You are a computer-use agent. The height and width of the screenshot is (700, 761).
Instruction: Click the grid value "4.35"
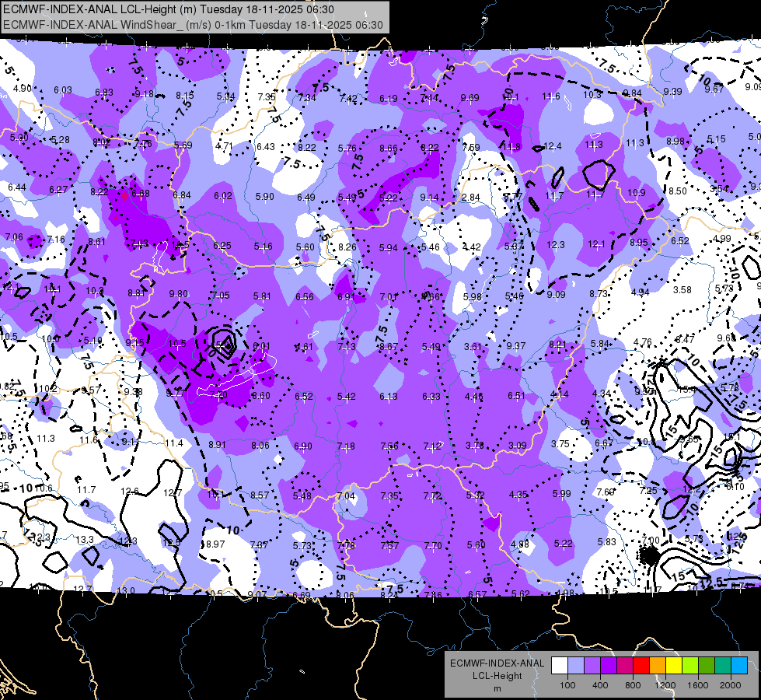point(518,494)
